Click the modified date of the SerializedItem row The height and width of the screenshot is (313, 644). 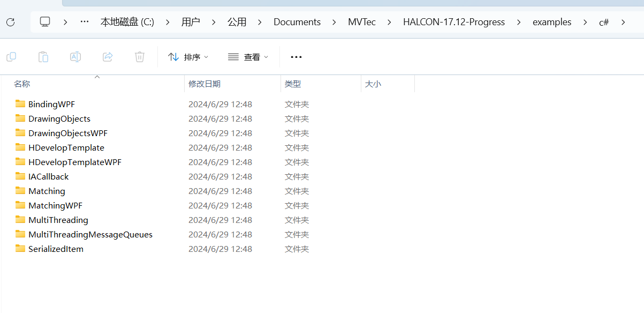click(x=220, y=249)
